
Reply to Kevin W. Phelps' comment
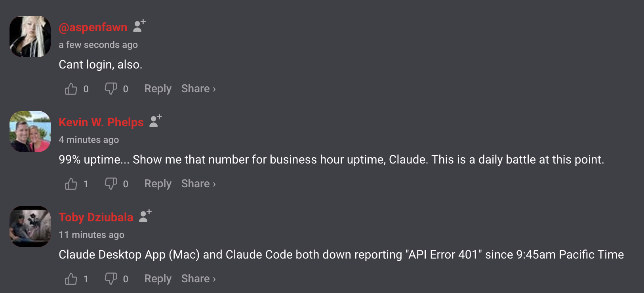pyautogui.click(x=157, y=183)
